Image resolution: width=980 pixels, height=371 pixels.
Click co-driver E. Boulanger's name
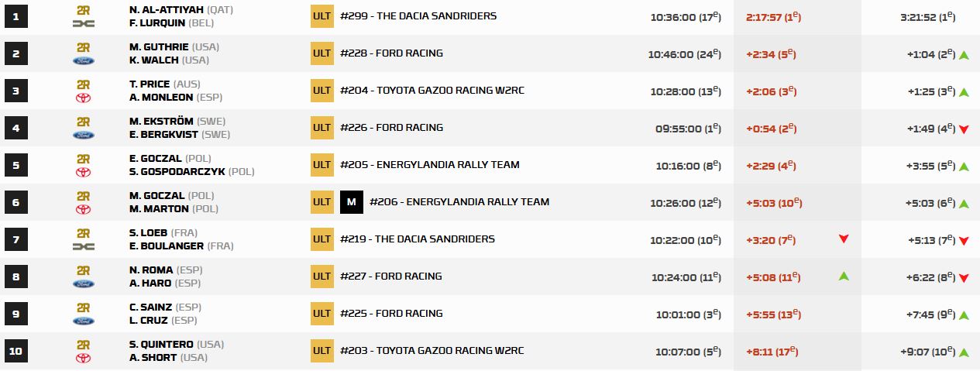[167, 246]
